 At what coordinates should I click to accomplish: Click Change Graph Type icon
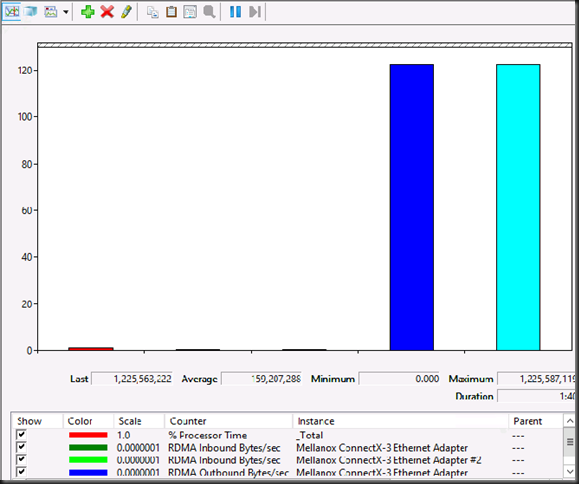pyautogui.click(x=51, y=11)
